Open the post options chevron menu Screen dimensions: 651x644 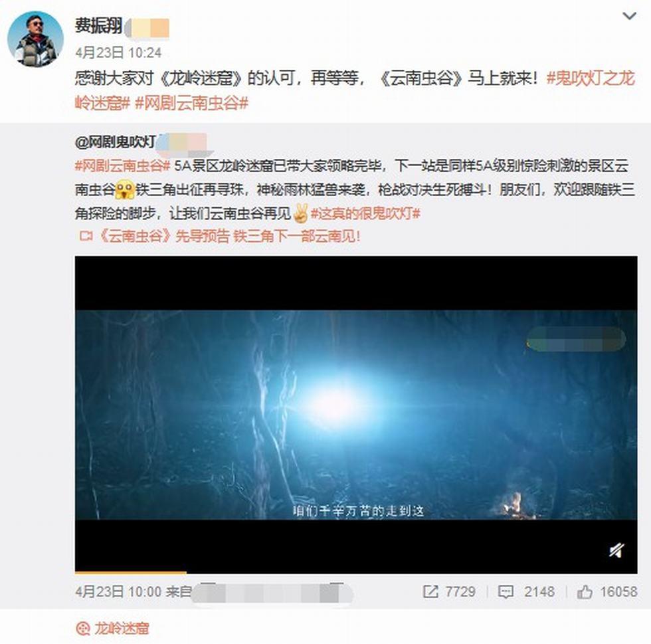[x=630, y=16]
